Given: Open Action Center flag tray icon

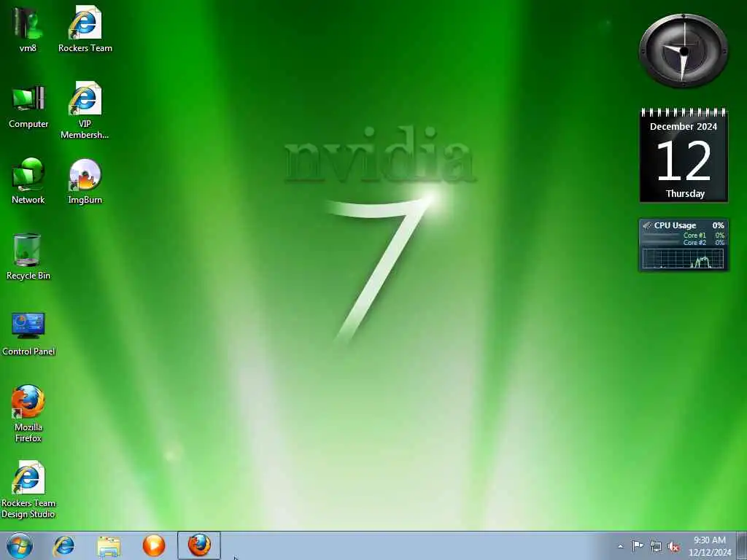Looking at the screenshot, I should tap(638, 546).
